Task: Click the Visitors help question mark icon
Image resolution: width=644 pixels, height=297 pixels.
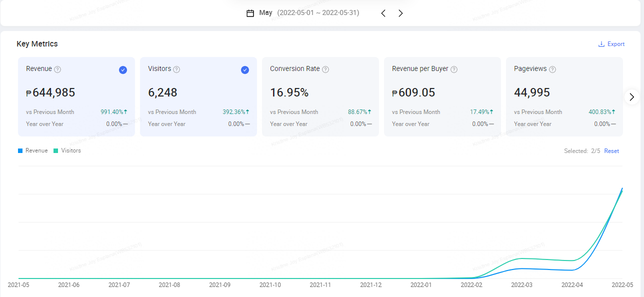Action: (x=176, y=69)
